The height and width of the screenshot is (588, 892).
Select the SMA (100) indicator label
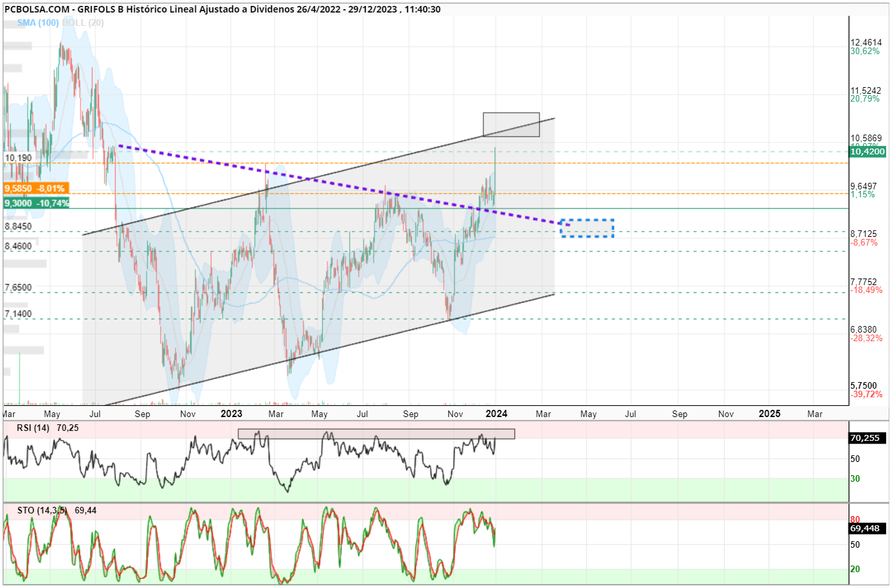[x=40, y=22]
